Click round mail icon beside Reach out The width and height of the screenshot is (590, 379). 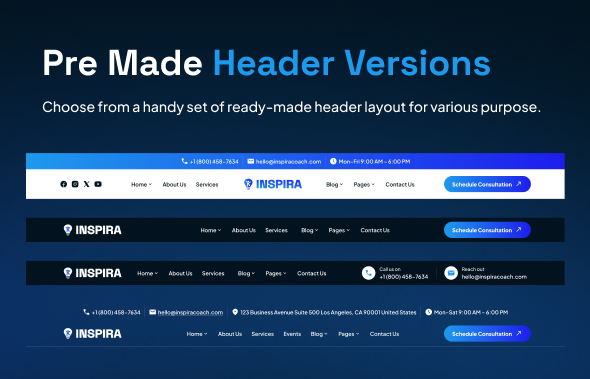pyautogui.click(x=451, y=273)
